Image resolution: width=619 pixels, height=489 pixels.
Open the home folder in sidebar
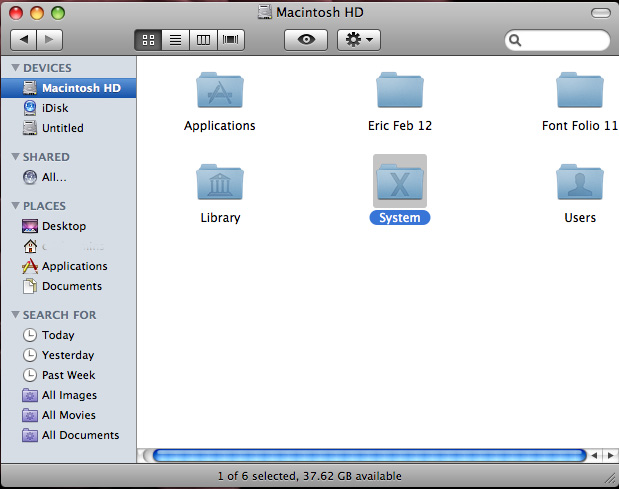click(x=69, y=246)
